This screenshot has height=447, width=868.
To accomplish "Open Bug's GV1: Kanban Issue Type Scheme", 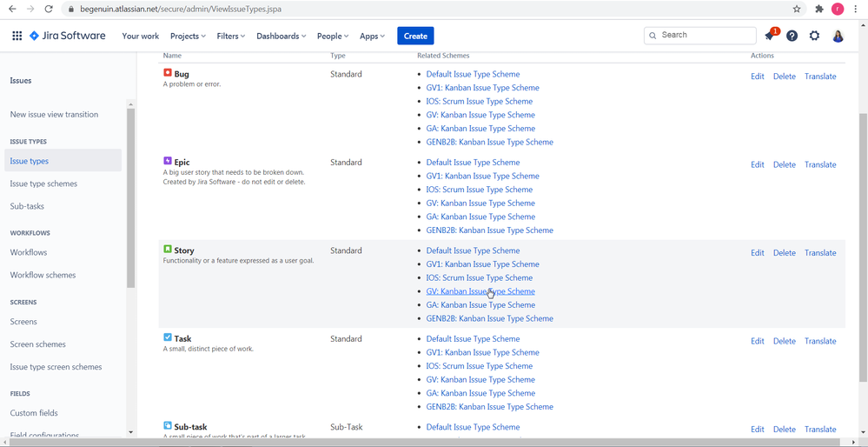I will 483,88.
